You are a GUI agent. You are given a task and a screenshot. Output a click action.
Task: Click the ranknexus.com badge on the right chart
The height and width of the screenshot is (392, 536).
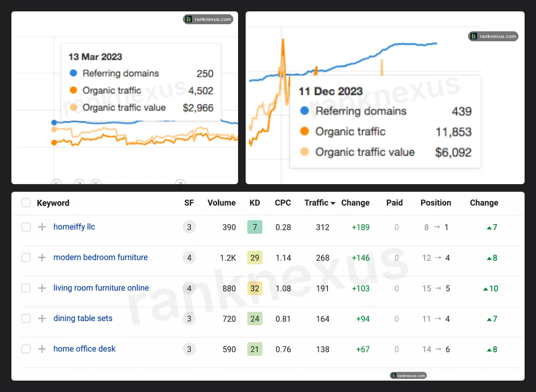[493, 36]
